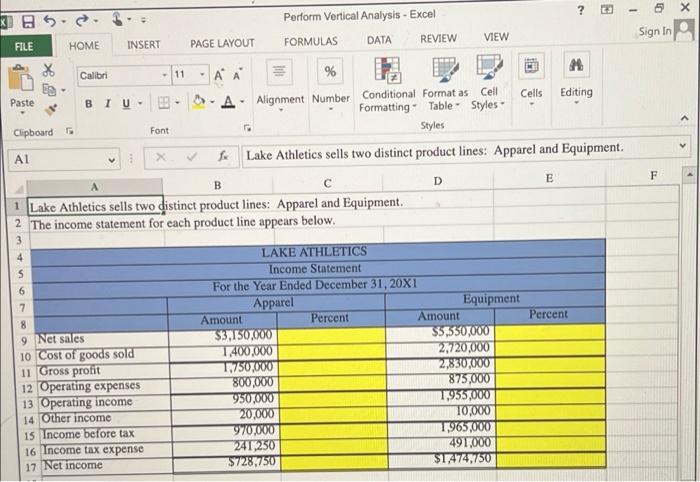Select column D header
The height and width of the screenshot is (482, 700).
(438, 181)
